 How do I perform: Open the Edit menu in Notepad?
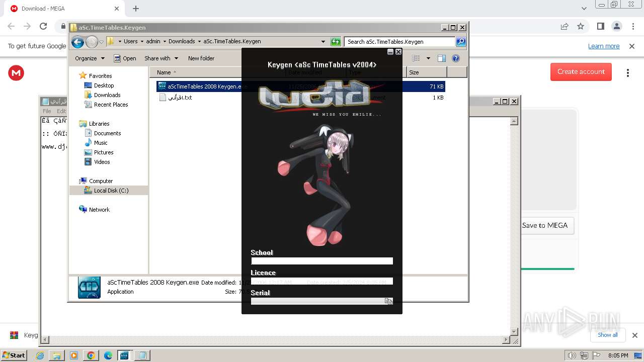(61, 111)
